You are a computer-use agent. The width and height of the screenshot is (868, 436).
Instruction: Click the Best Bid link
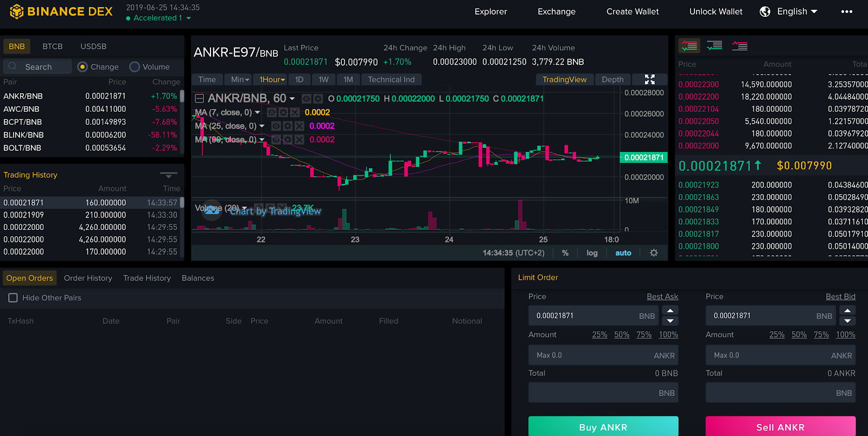(840, 297)
